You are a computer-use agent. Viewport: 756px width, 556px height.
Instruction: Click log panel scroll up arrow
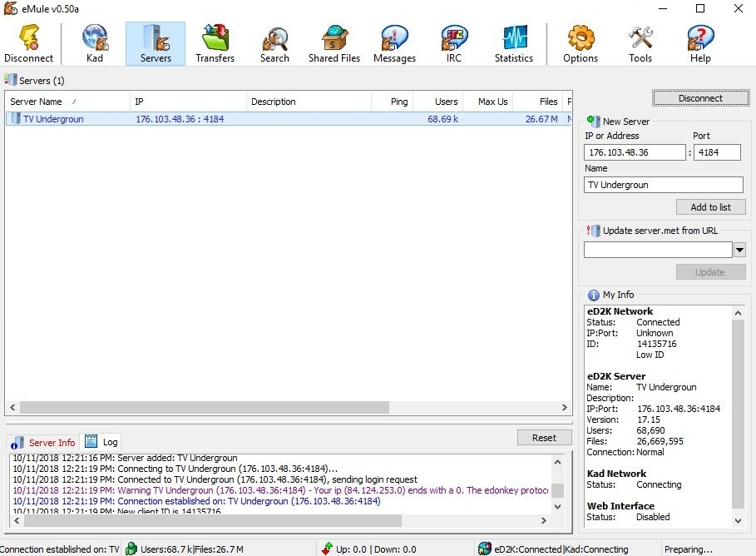point(558,462)
